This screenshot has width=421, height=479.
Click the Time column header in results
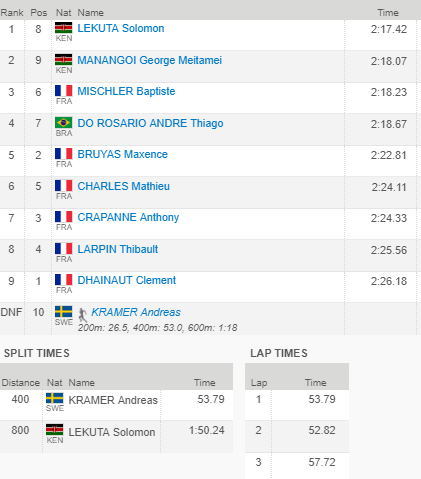coord(388,13)
